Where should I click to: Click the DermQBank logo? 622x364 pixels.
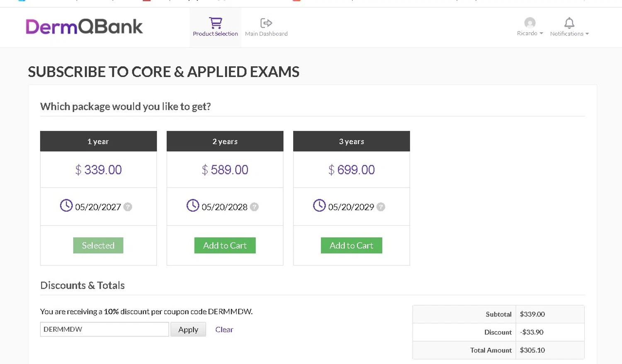[84, 27]
